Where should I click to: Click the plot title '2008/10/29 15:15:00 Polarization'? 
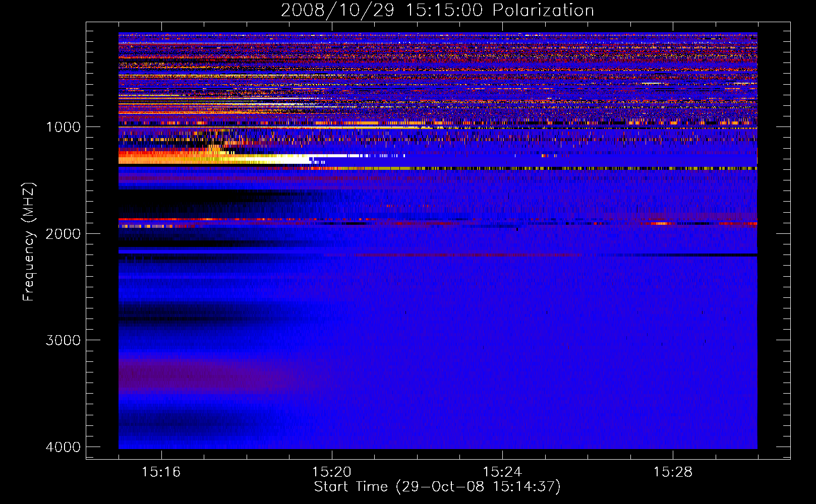pyautogui.click(x=437, y=11)
